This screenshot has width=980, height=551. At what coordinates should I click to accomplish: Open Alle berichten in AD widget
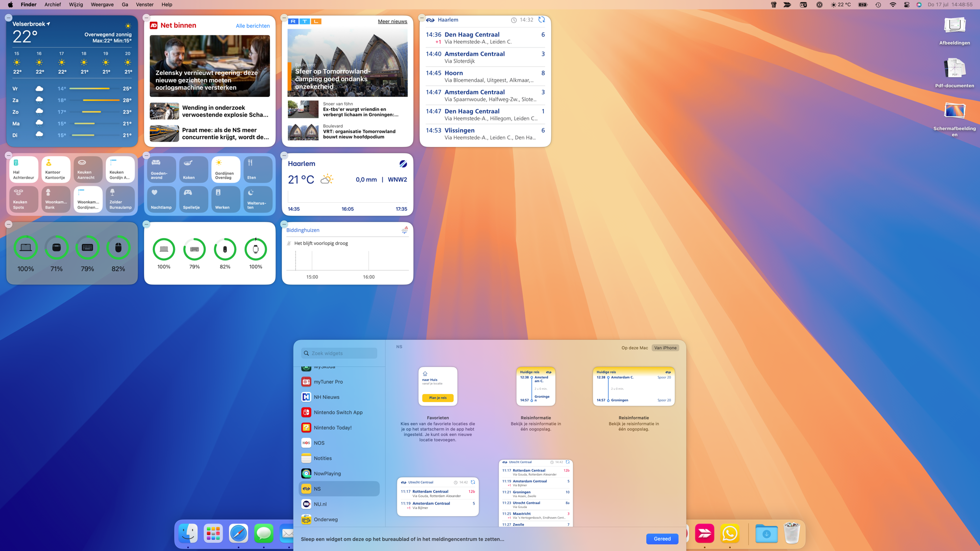[x=253, y=25]
